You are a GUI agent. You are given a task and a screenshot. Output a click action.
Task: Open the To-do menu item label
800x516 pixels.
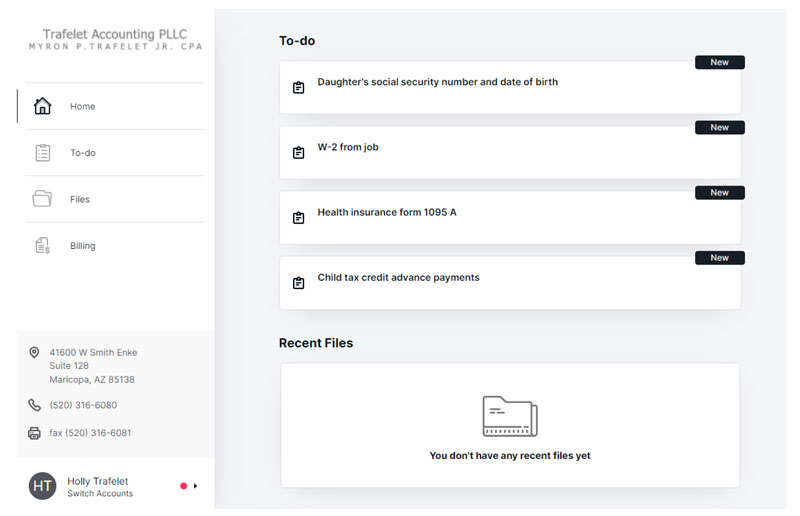pyautogui.click(x=83, y=153)
